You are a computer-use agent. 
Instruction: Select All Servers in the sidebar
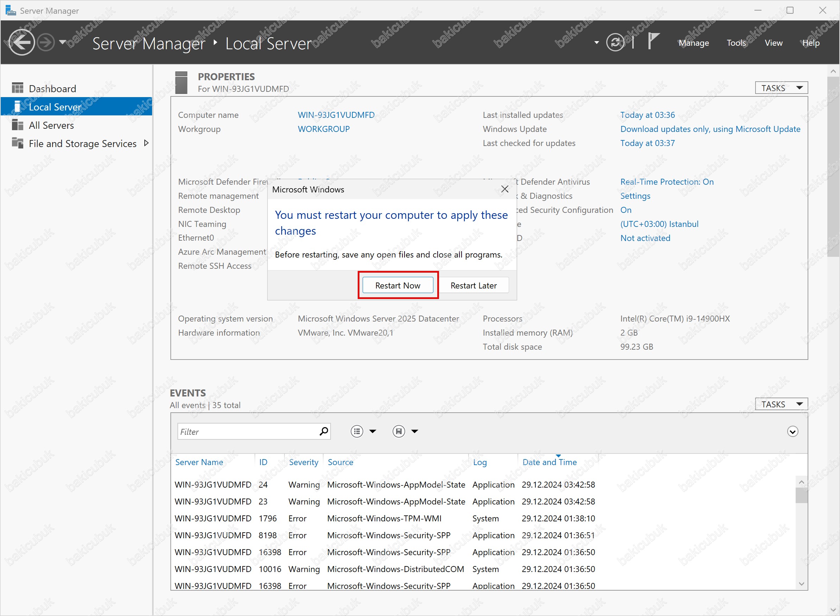[x=76, y=125]
